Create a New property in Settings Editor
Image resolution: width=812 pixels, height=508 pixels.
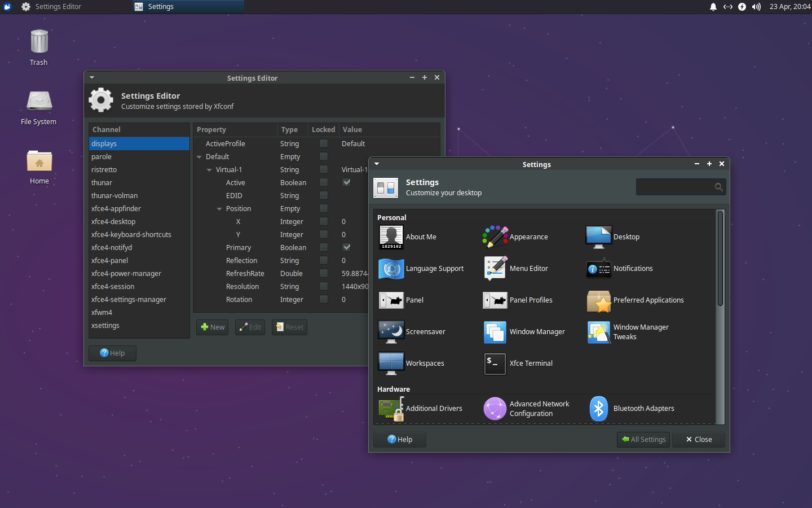click(212, 327)
